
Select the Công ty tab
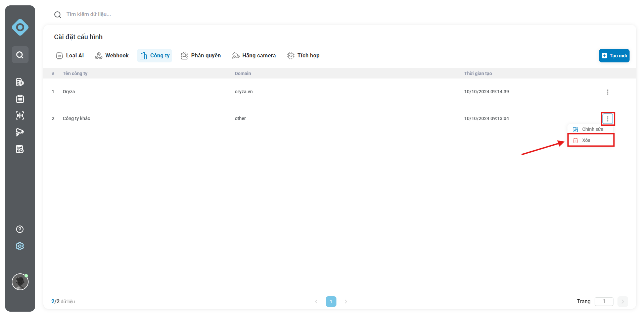click(x=155, y=56)
